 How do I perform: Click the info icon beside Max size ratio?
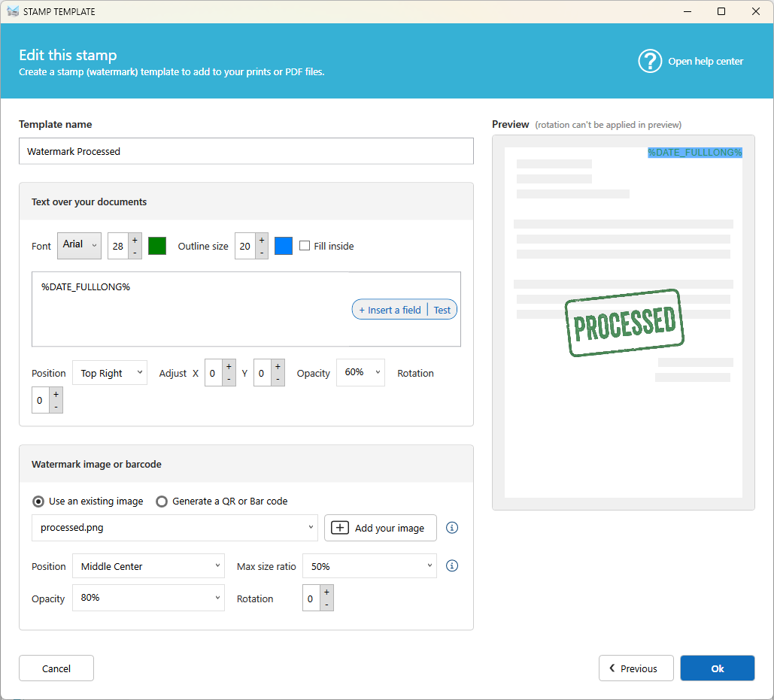coord(451,566)
